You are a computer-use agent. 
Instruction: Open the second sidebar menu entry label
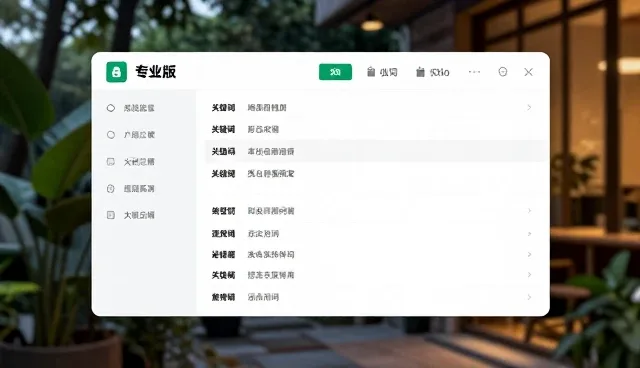(x=139, y=135)
